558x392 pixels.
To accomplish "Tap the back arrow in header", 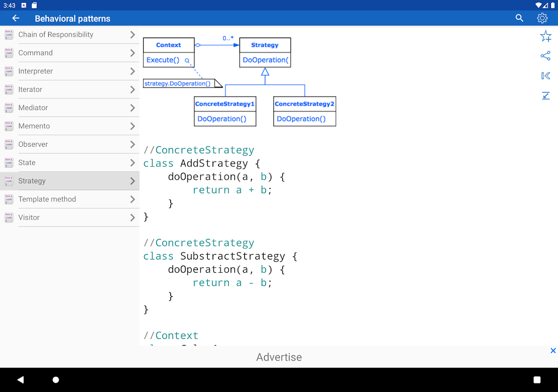I will click(16, 18).
